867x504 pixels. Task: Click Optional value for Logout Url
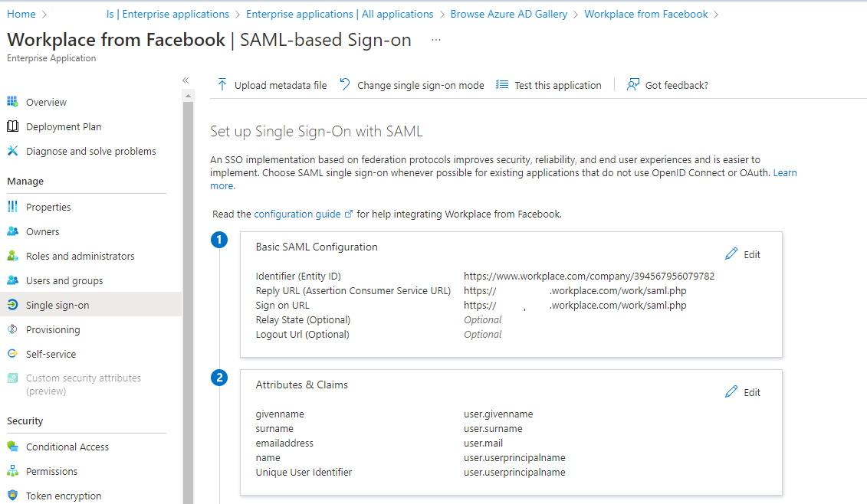(483, 335)
